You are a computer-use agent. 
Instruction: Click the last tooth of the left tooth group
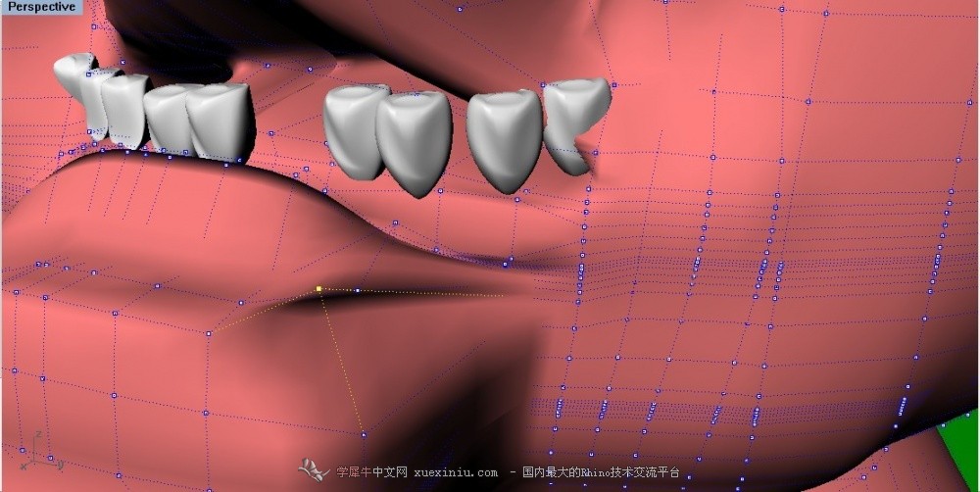point(220,122)
